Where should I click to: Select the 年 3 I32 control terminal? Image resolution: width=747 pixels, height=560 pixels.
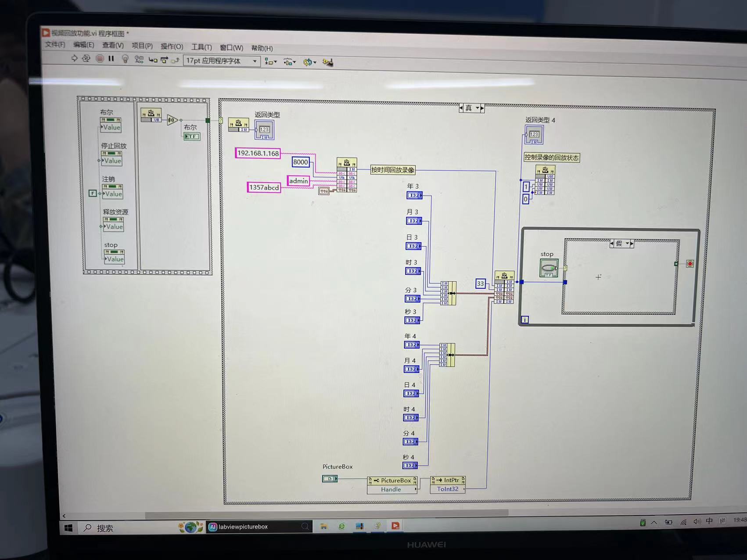[x=414, y=195]
